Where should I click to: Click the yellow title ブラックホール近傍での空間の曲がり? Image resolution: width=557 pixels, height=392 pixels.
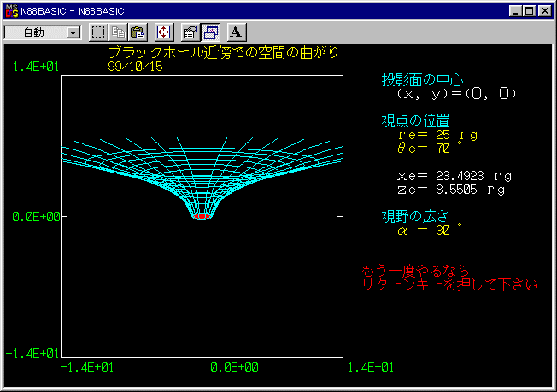coord(224,53)
